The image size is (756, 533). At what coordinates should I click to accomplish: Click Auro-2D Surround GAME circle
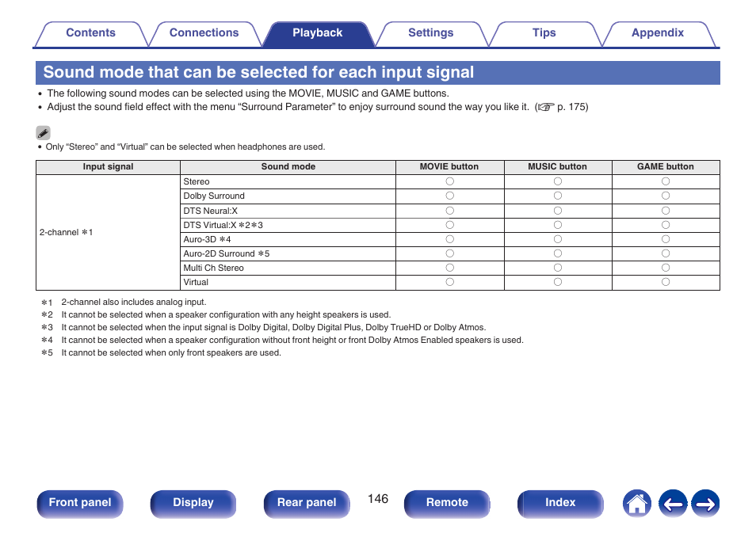(666, 253)
